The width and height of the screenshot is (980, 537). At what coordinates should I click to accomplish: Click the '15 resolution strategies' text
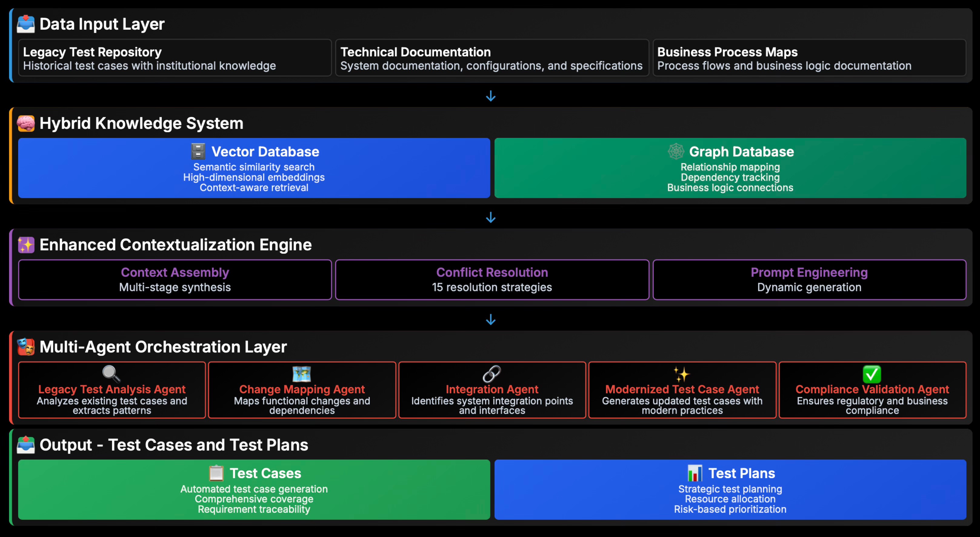[x=492, y=287]
